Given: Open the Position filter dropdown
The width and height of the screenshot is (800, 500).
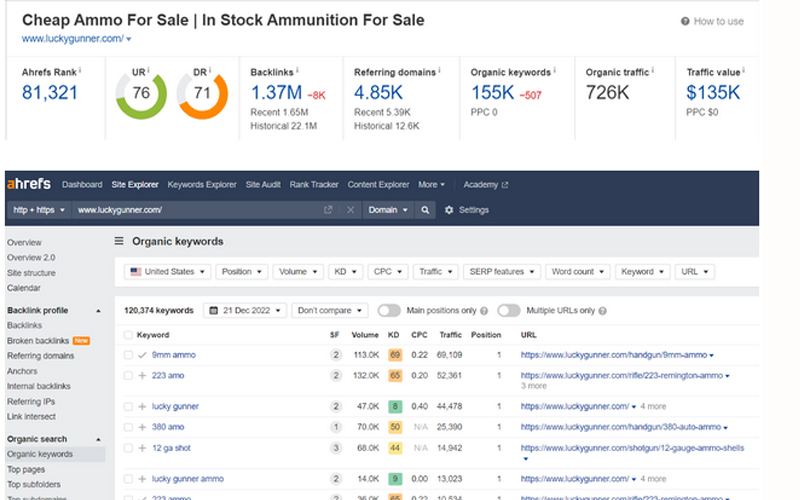Looking at the screenshot, I should [x=241, y=271].
